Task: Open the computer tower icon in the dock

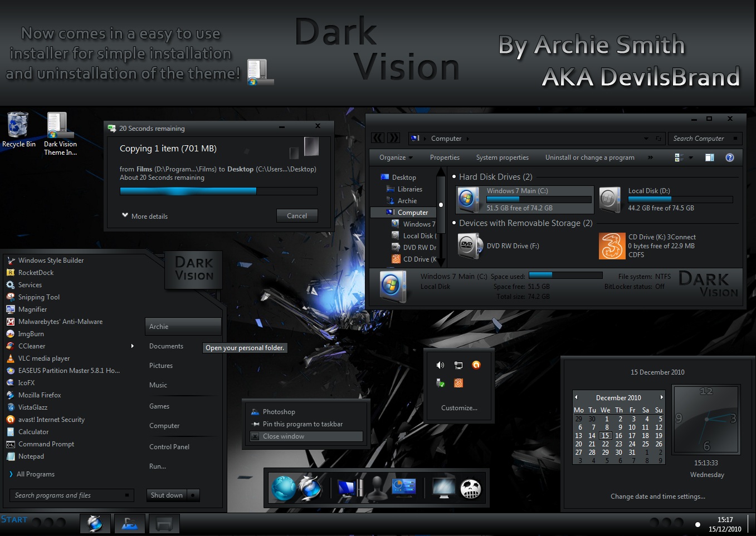Action: click(349, 488)
